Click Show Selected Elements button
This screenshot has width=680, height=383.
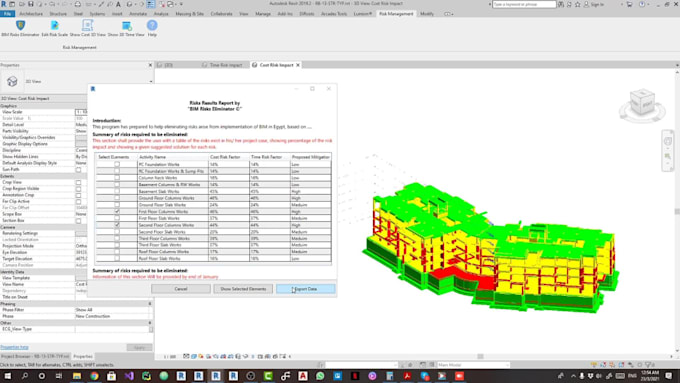243,289
